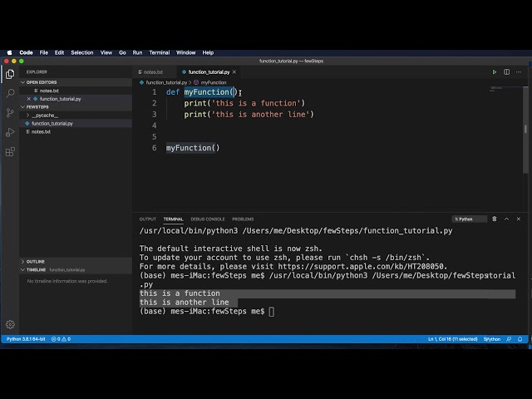Kill terminal with the trash icon
This screenshot has width=532, height=399.
495,219
